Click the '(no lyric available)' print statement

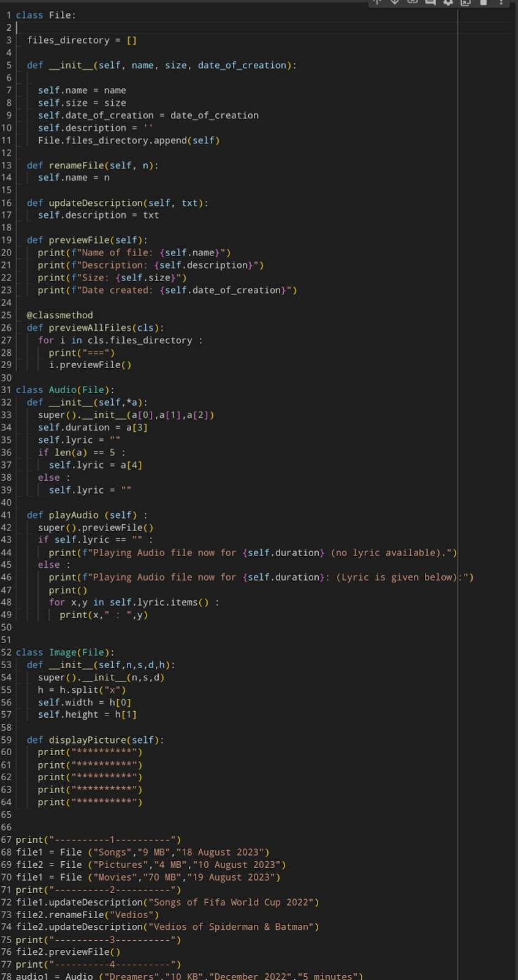pyautogui.click(x=253, y=552)
